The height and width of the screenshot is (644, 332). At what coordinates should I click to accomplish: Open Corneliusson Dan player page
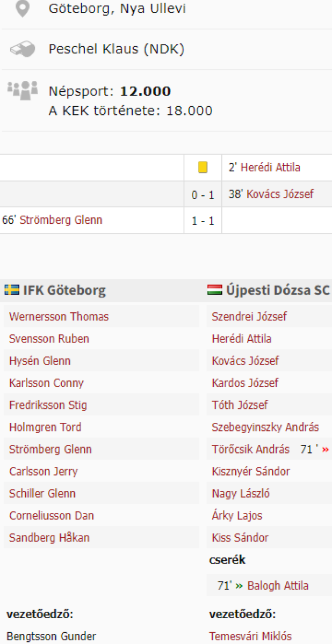point(52,516)
